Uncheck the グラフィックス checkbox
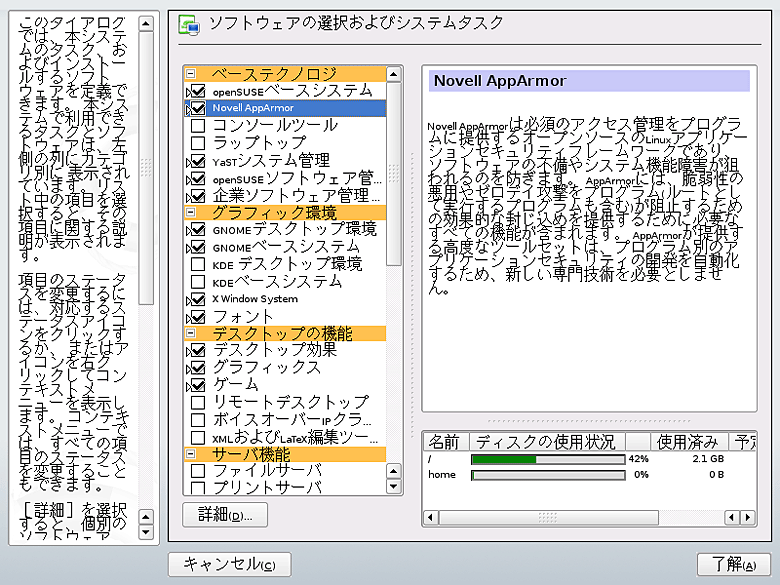The height and width of the screenshot is (585, 780). tap(198, 368)
